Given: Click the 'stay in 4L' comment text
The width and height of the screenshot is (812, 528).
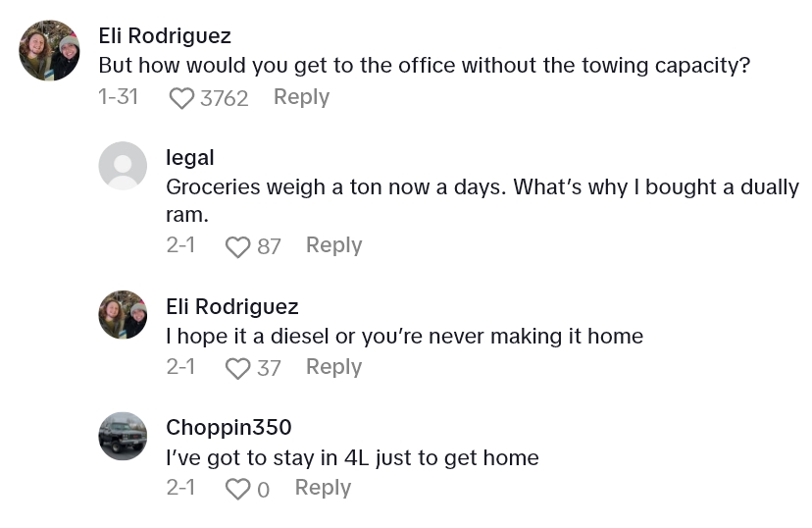Looking at the screenshot, I should coord(352,457).
